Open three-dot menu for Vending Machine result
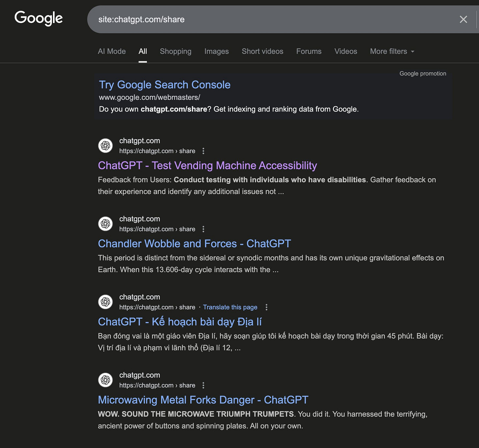The width and height of the screenshot is (479, 448). (203, 151)
